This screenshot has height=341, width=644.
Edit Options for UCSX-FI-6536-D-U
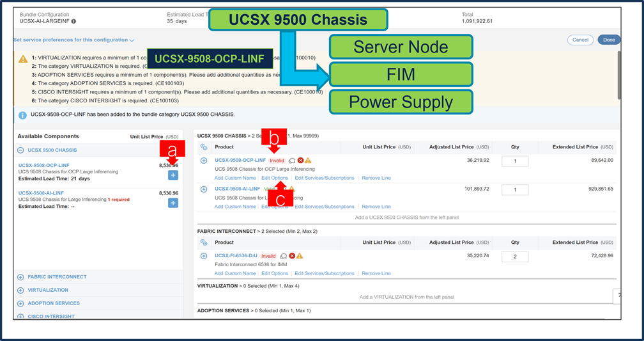coord(275,273)
